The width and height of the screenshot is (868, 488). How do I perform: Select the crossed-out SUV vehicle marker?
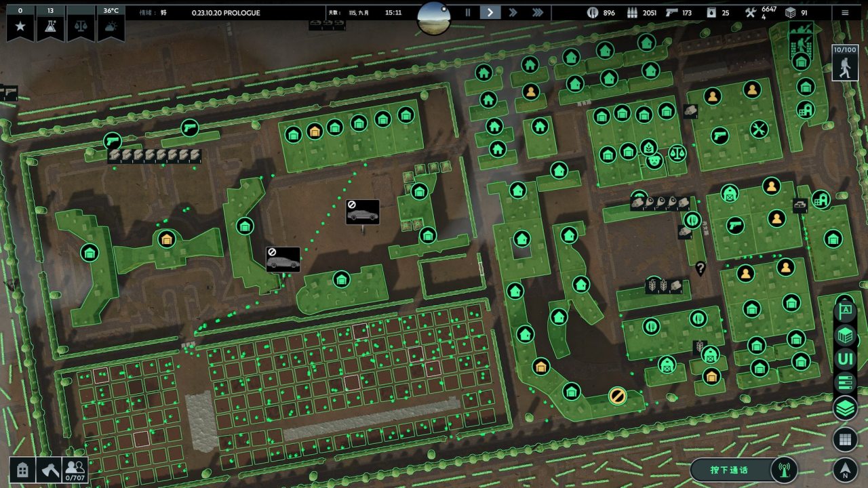(x=283, y=260)
